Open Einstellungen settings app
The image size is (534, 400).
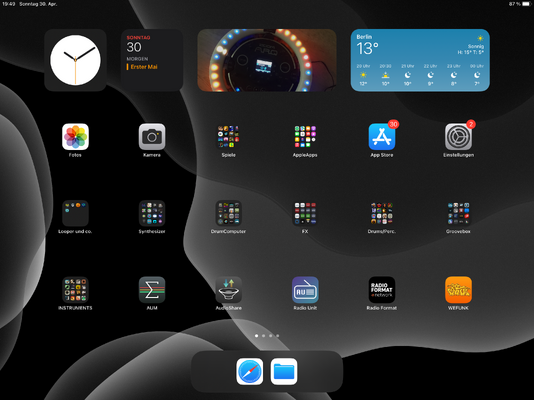(458, 137)
